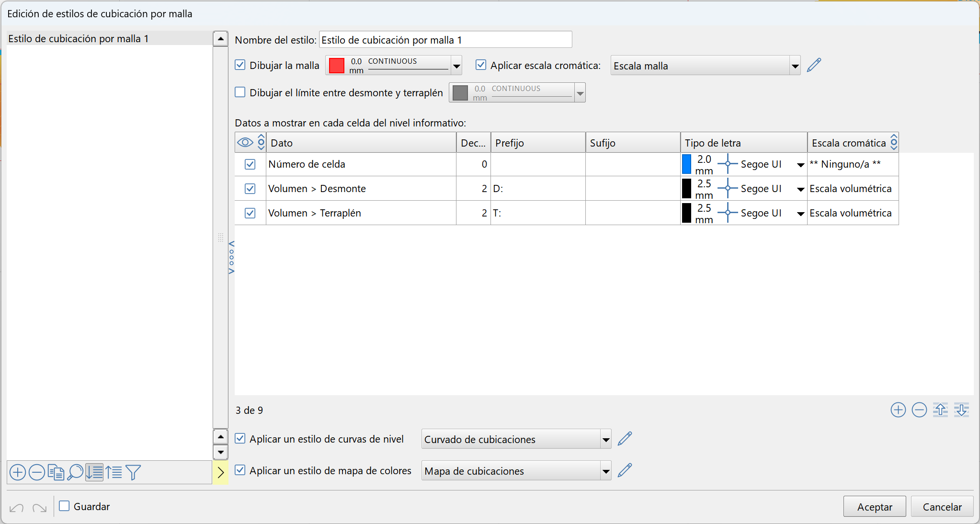
Task: Select Estilo de cubicación por malla 1 in the style list
Action: 79,39
